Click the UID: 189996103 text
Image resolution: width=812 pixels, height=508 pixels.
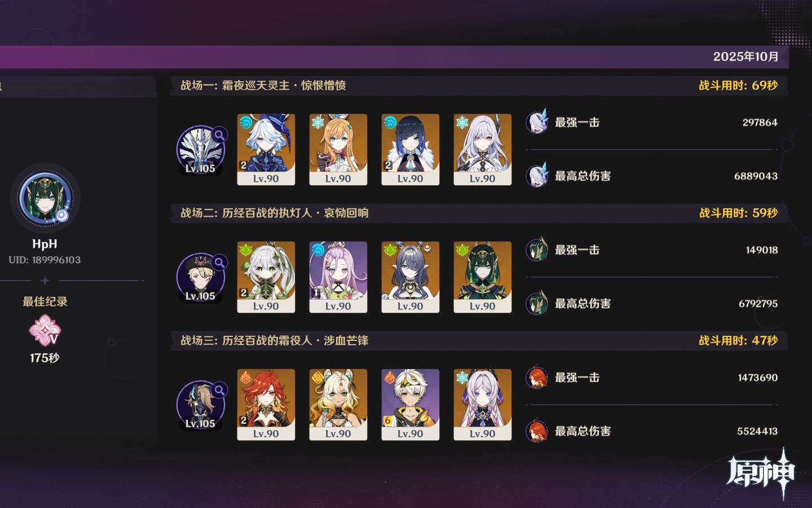point(45,260)
